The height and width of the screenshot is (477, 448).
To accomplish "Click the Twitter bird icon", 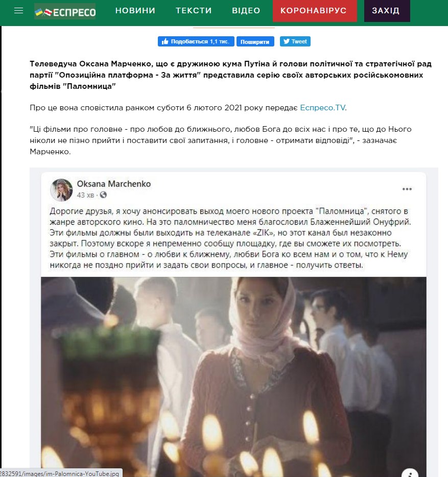I will [287, 41].
